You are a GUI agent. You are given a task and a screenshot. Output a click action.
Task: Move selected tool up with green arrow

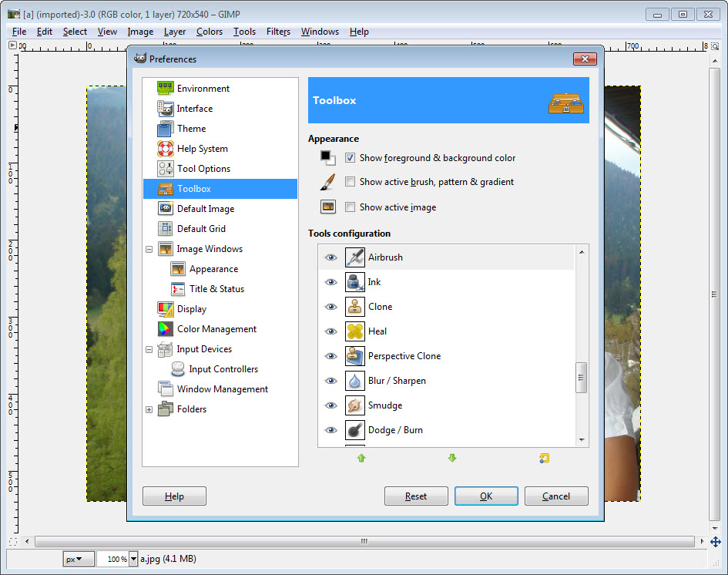[361, 458]
